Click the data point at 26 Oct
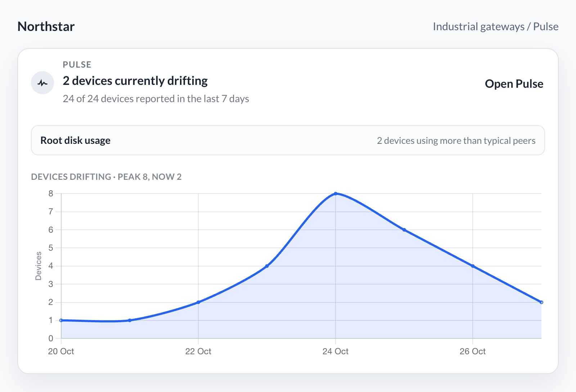The image size is (576, 392). click(473, 266)
